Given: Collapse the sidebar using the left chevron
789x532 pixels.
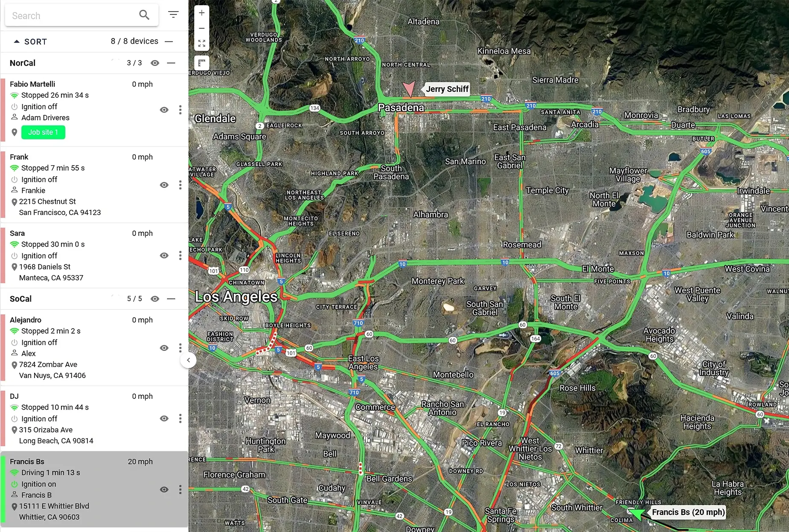Looking at the screenshot, I should point(188,360).
